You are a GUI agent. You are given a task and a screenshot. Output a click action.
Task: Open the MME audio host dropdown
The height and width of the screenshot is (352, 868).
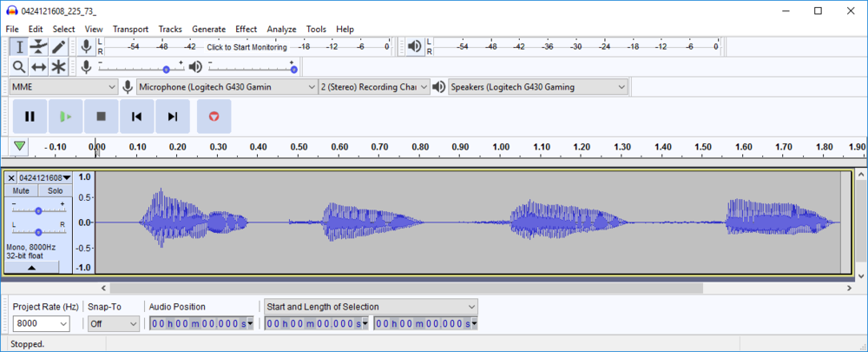(63, 87)
